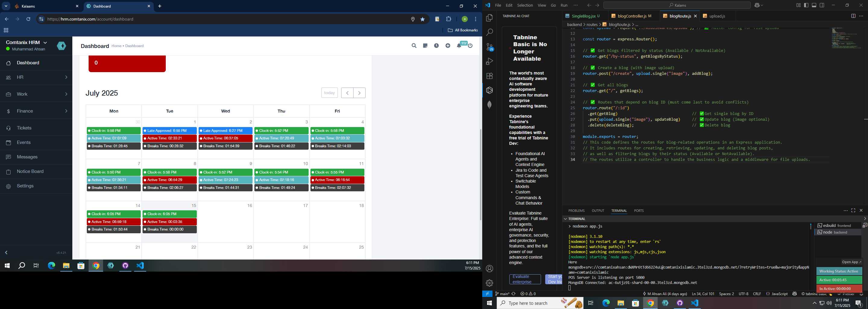This screenshot has width=868, height=309.
Task: Open Comtanix HRM logo icon in sidebar
Action: click(62, 46)
